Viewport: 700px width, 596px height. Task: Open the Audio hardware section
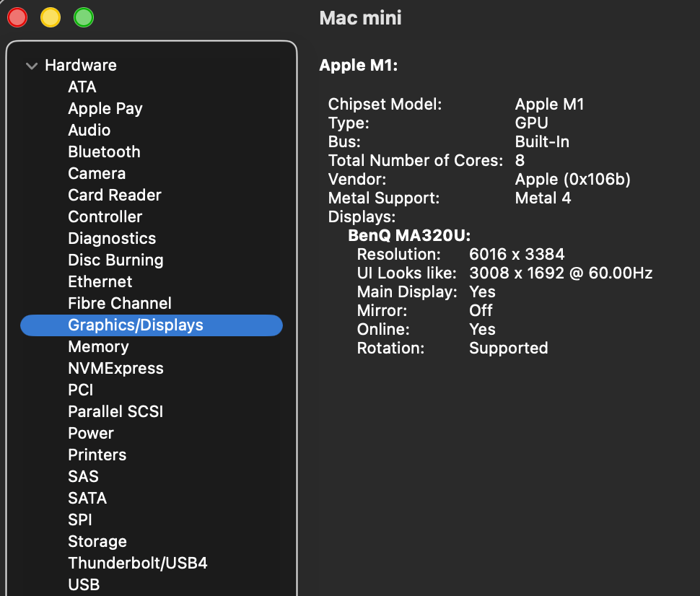tap(89, 130)
